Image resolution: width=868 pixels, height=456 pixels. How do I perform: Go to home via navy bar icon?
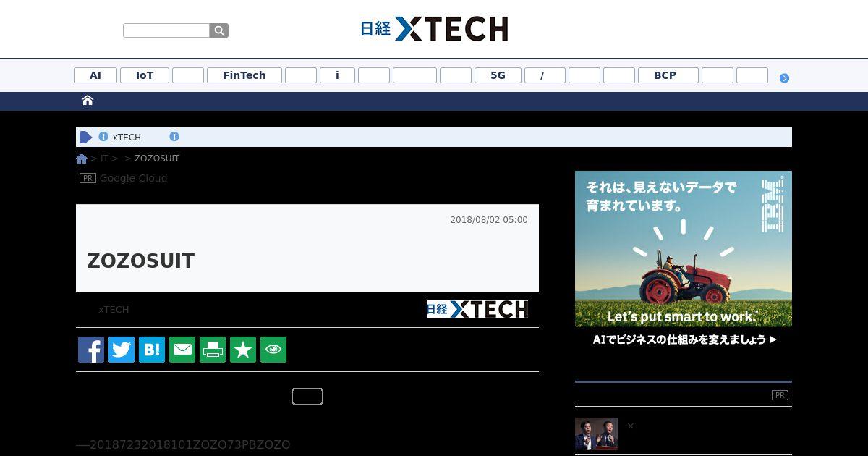(88, 101)
